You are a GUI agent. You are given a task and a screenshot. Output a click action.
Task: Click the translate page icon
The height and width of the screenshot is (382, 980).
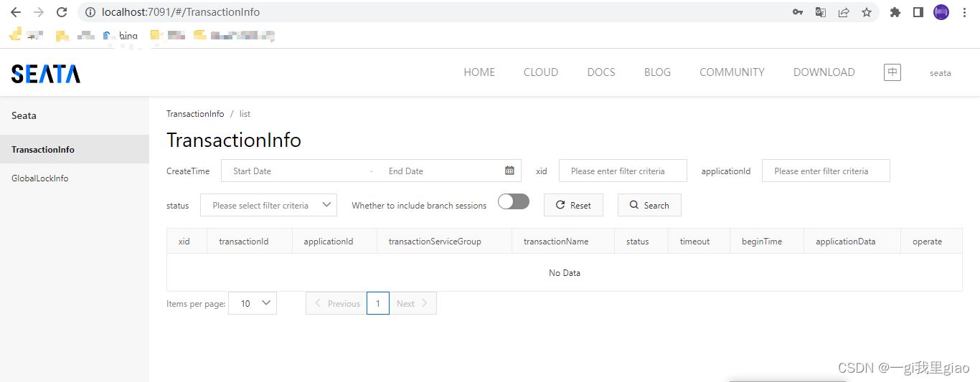[821, 12]
